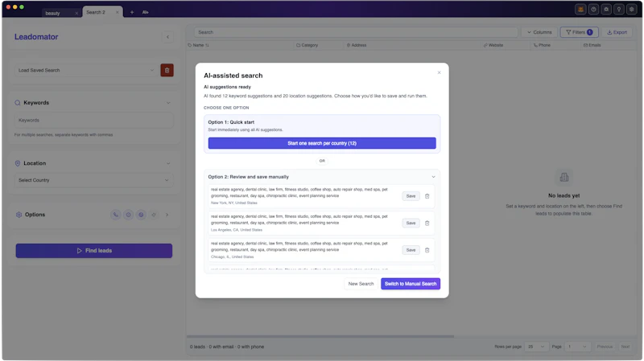The image size is (644, 361).
Task: Click the fox avatar icon in title bar
Action: click(580, 9)
